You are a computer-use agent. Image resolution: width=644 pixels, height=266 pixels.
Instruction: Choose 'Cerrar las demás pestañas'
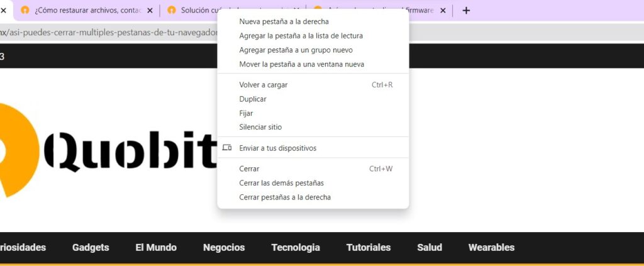pos(313,183)
